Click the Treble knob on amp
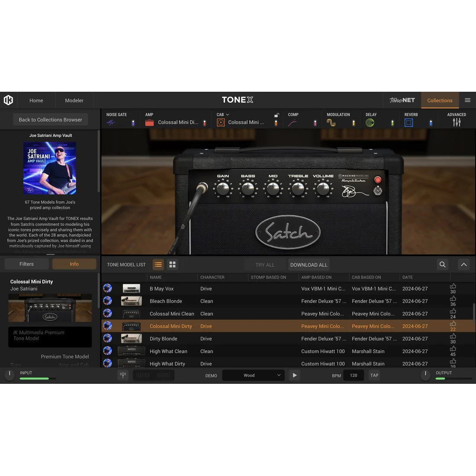This screenshot has height=476, width=476. point(298,189)
